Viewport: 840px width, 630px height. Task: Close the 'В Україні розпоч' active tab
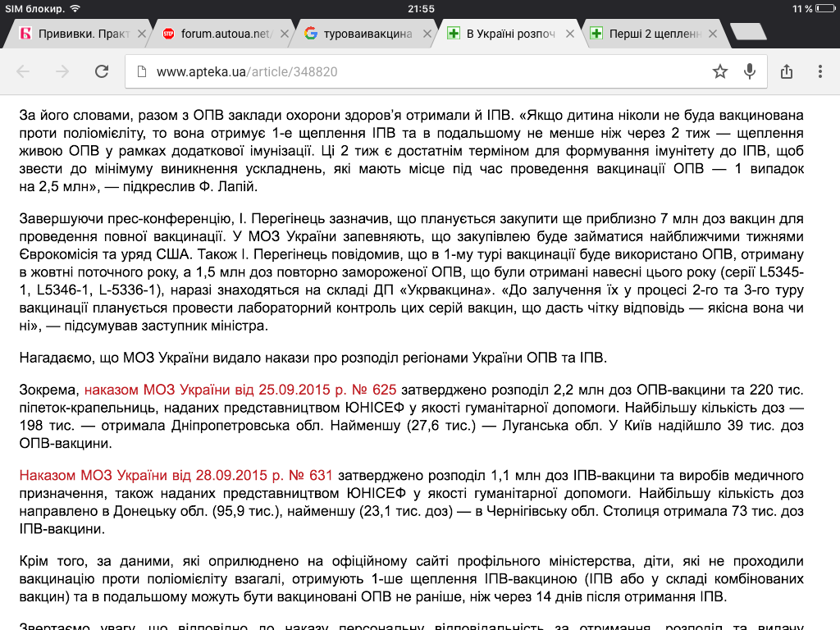(x=572, y=34)
